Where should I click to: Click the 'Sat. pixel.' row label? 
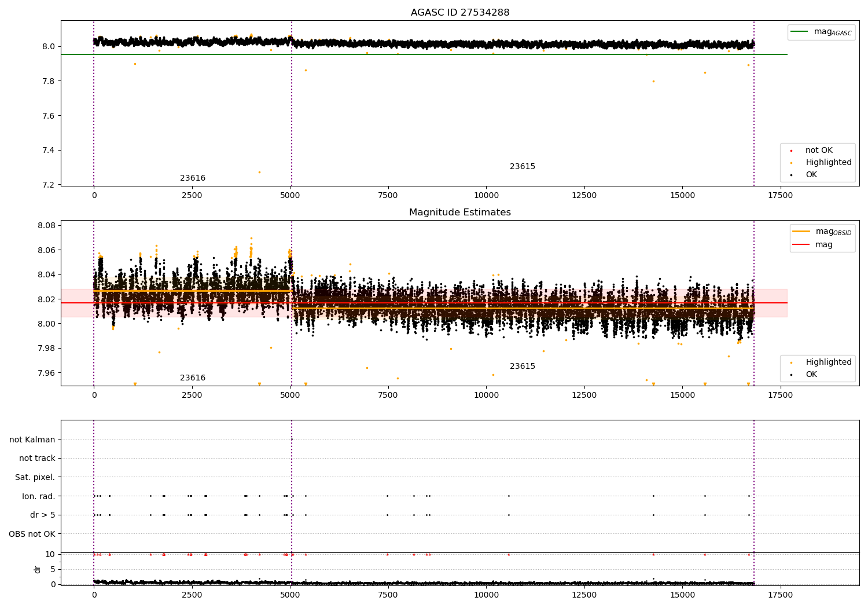[35, 478]
